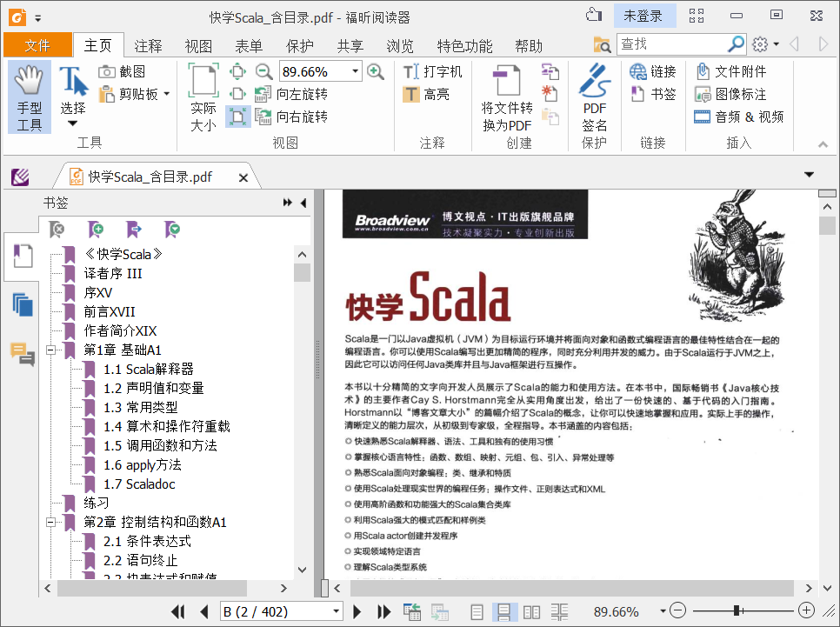This screenshot has width=840, height=627.
Task: Open the 文件 (File) menu
Action: pyautogui.click(x=37, y=45)
